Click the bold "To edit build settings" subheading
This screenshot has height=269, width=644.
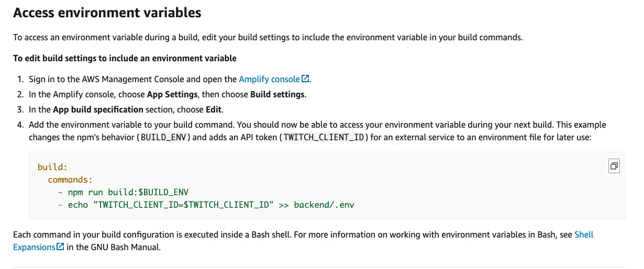(125, 58)
